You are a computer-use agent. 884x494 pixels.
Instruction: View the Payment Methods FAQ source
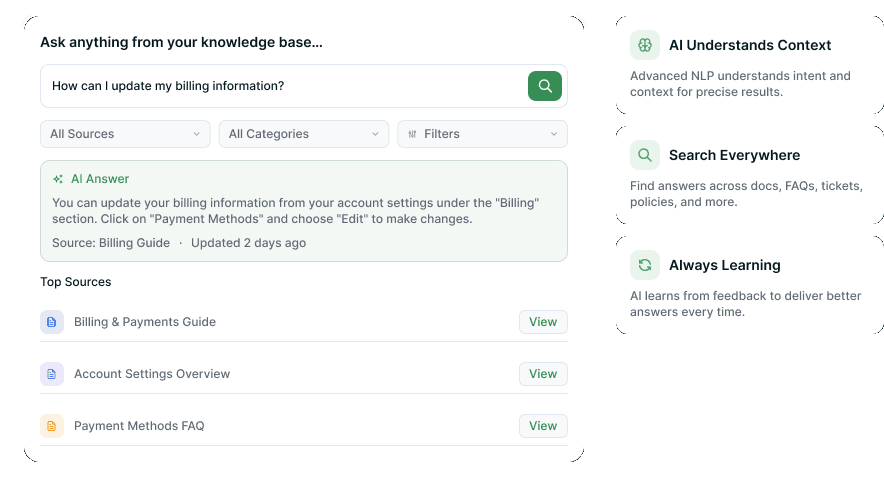[543, 426]
